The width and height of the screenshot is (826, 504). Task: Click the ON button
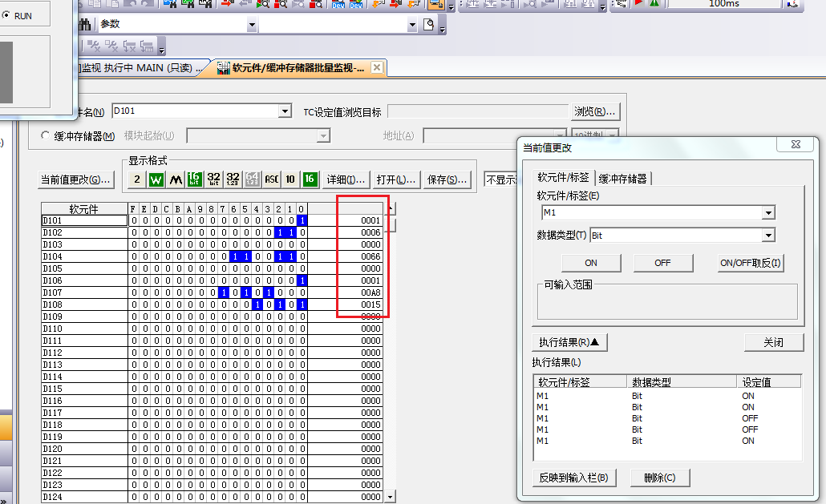tap(590, 263)
